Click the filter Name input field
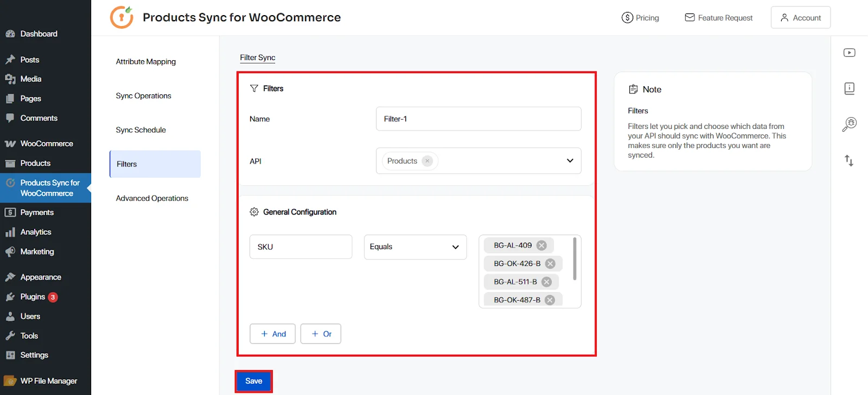868x395 pixels. (x=478, y=119)
